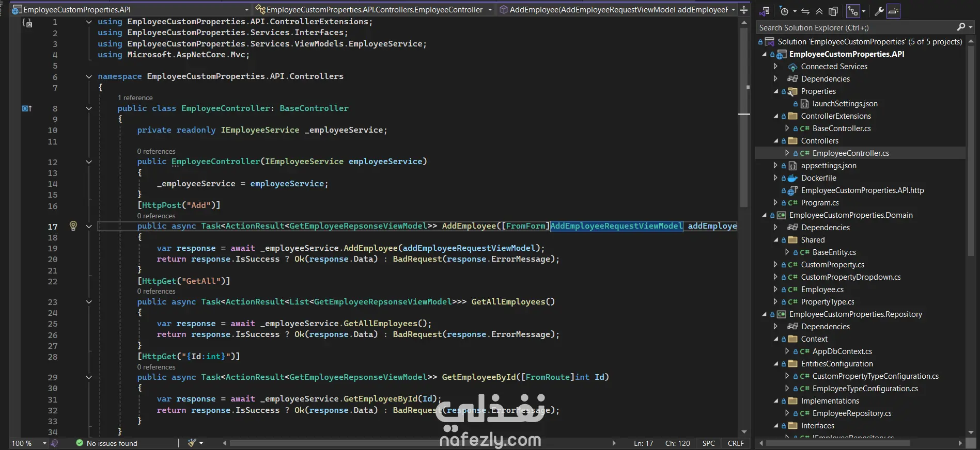980x450 pixels.
Task: Click '0 references' CodeLens above GetEmployeeById
Action: (x=156, y=367)
